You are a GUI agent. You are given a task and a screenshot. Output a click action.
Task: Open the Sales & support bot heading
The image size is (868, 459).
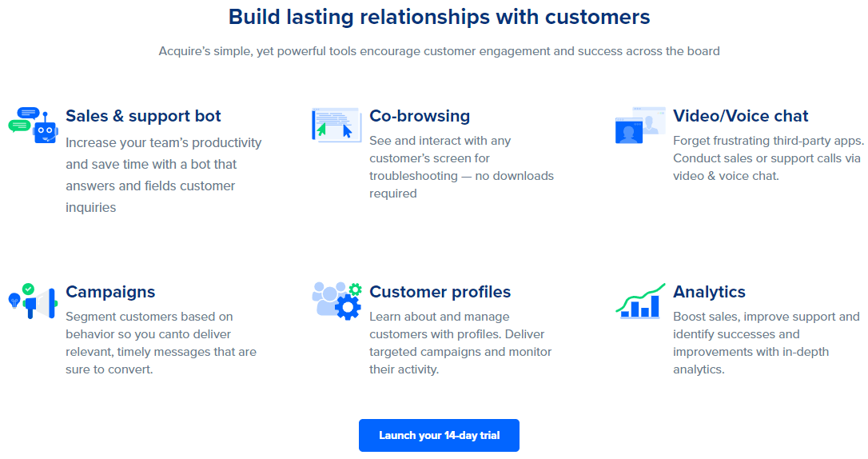(143, 116)
